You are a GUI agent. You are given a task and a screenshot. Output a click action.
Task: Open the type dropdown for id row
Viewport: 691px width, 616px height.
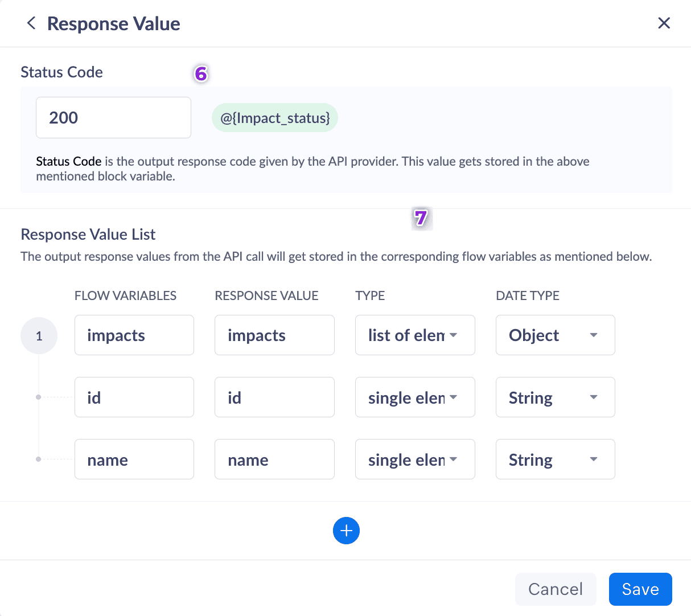(415, 397)
